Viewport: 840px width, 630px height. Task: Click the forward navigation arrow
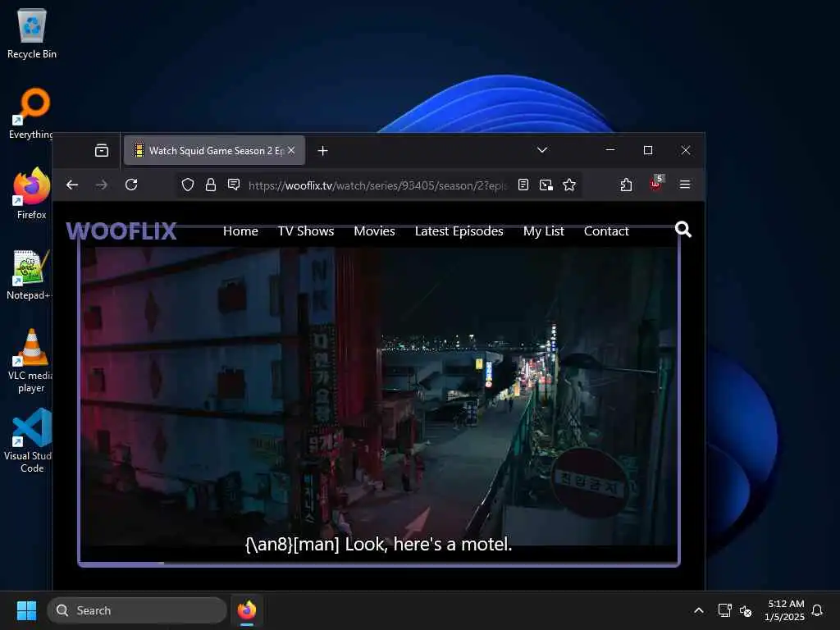pos(101,185)
